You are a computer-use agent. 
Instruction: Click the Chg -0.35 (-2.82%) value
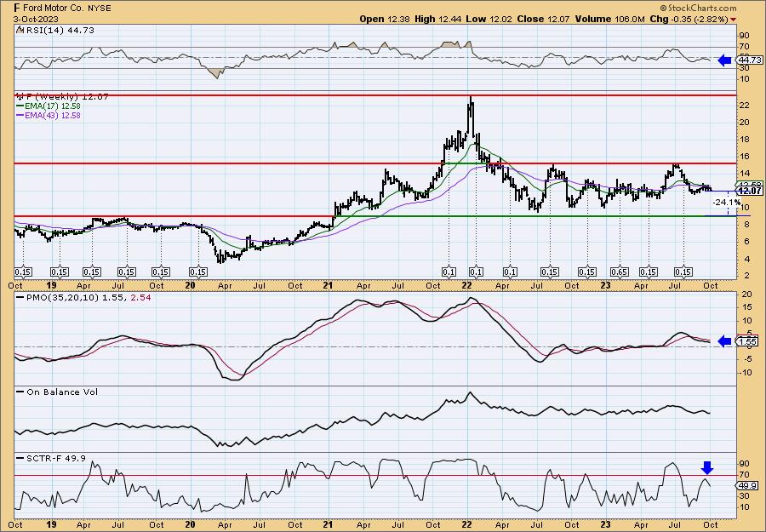689,19
